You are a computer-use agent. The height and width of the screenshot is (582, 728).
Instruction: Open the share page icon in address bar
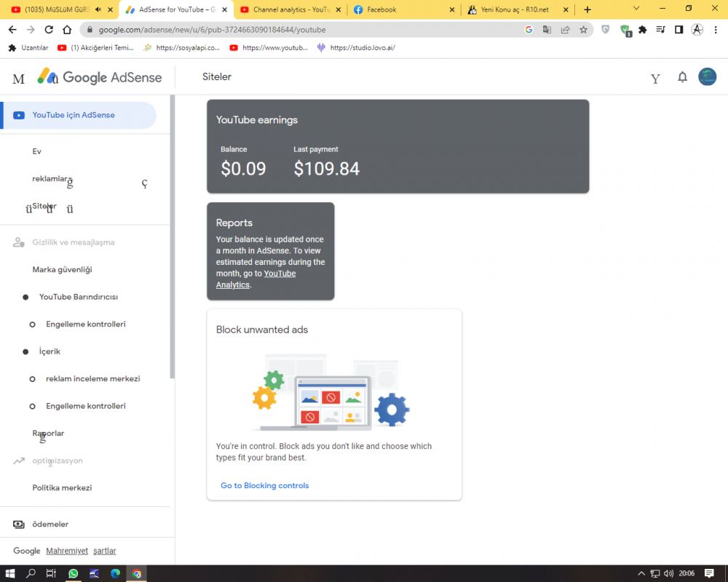[565, 30]
